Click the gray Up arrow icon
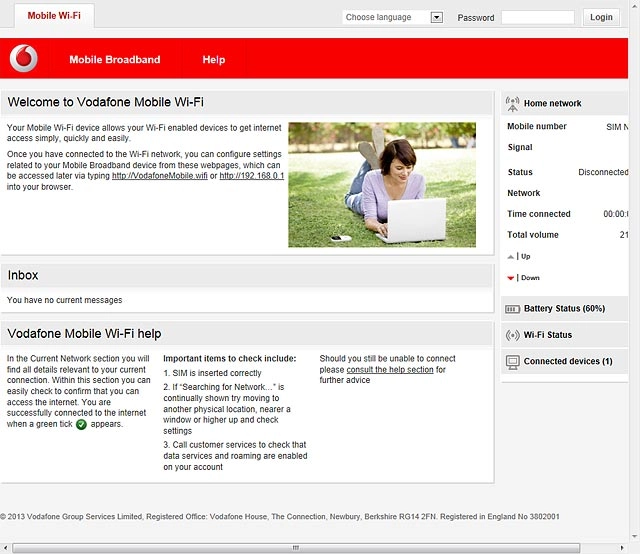The image size is (640, 554). tap(510, 257)
